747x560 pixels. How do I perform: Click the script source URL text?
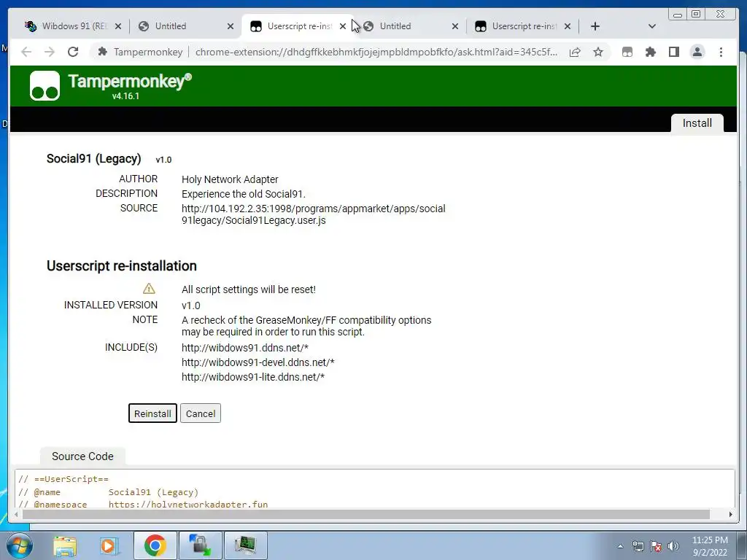[314, 214]
